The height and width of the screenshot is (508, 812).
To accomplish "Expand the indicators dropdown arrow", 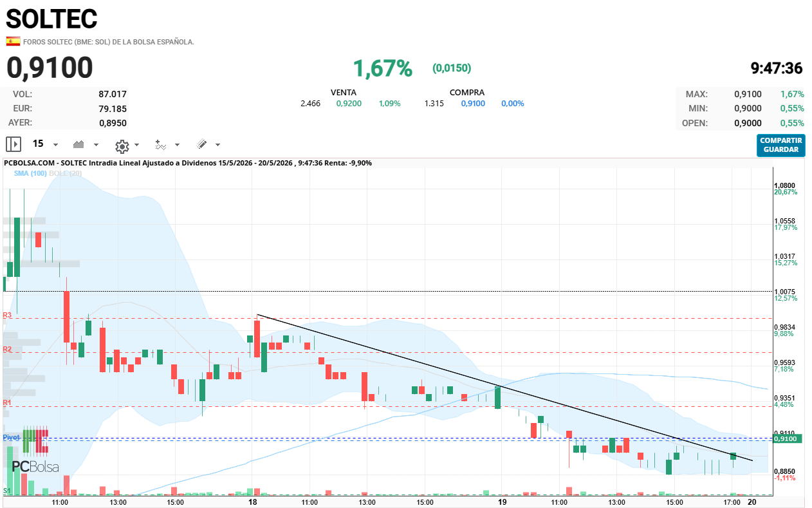I will tap(178, 145).
